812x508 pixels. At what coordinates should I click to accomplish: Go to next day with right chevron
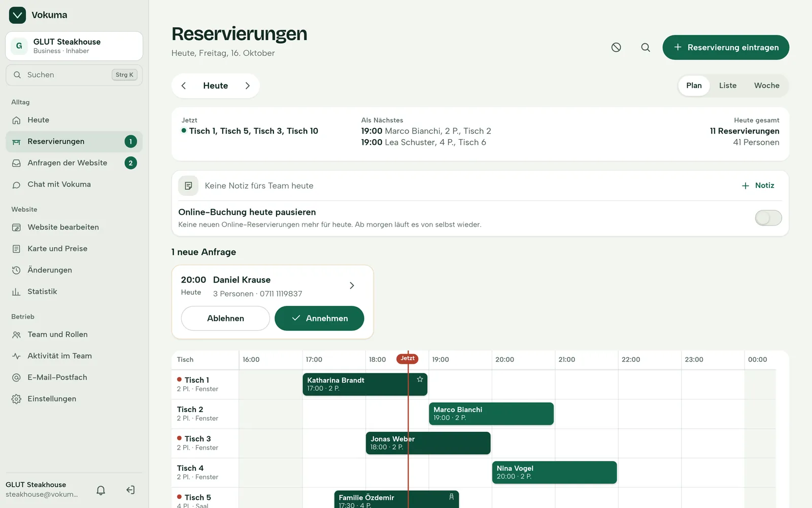click(x=248, y=86)
